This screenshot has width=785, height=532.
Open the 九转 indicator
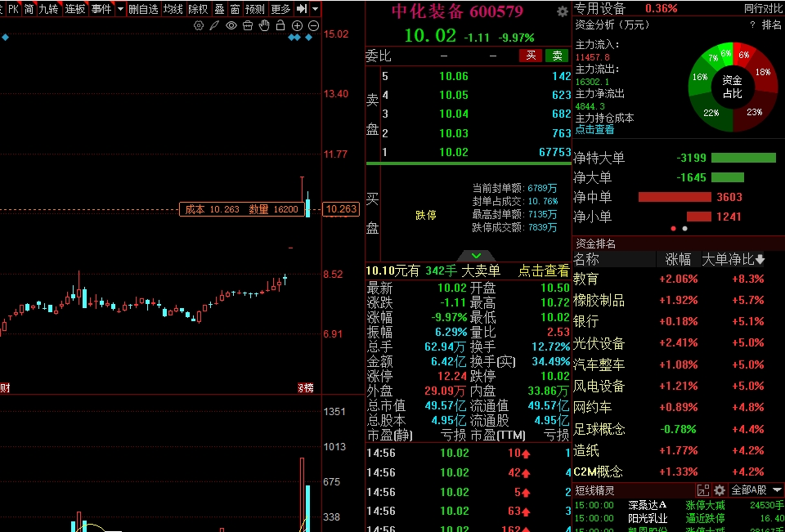pyautogui.click(x=48, y=8)
